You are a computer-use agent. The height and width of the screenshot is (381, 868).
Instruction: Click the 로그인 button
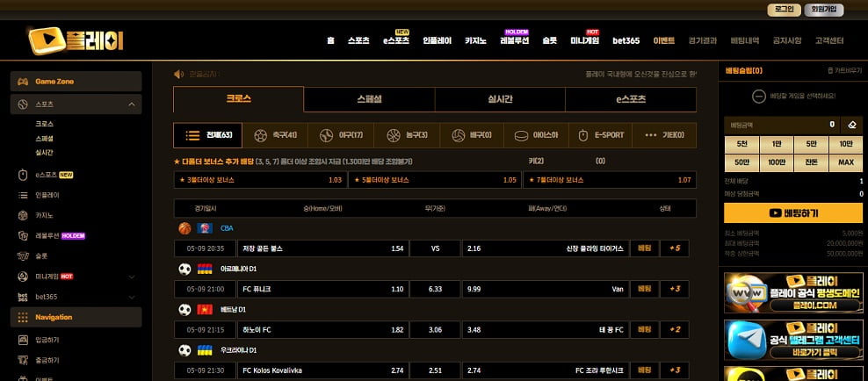coord(783,10)
